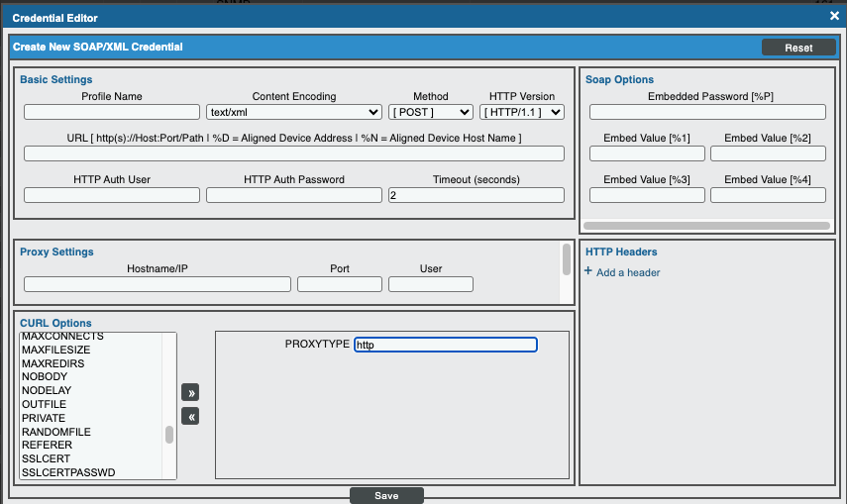Click the Save button
Screen dimensions: 847x504
[386, 495]
